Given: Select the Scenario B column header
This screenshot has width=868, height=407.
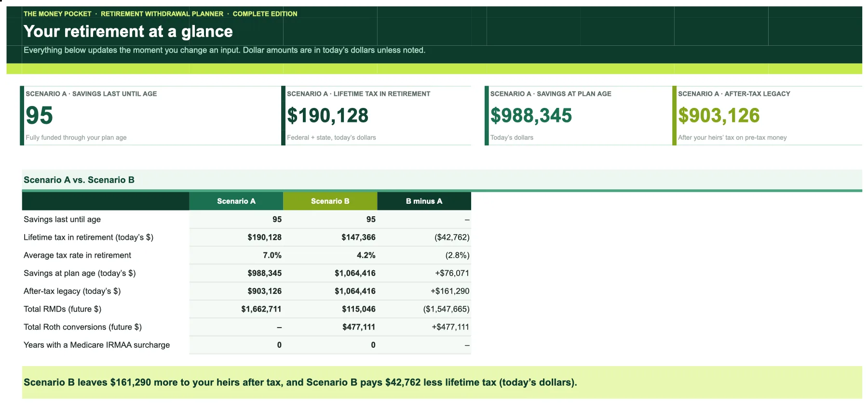Looking at the screenshot, I should tap(330, 201).
